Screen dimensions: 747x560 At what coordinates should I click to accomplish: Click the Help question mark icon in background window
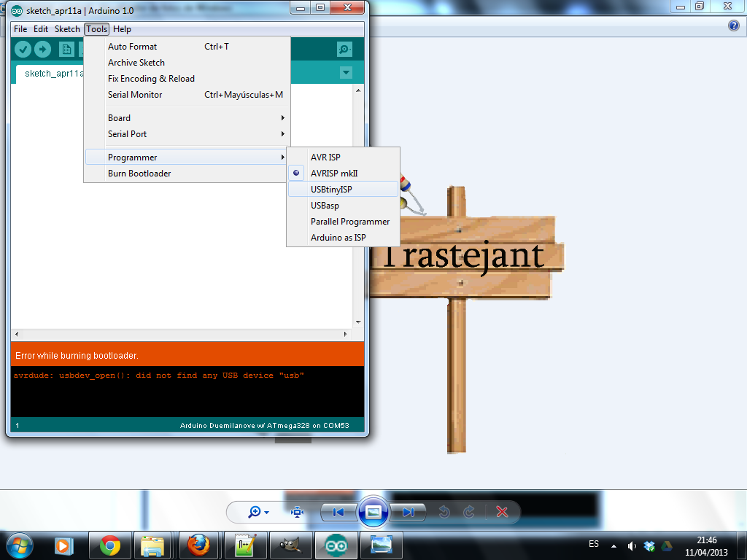[x=734, y=26]
